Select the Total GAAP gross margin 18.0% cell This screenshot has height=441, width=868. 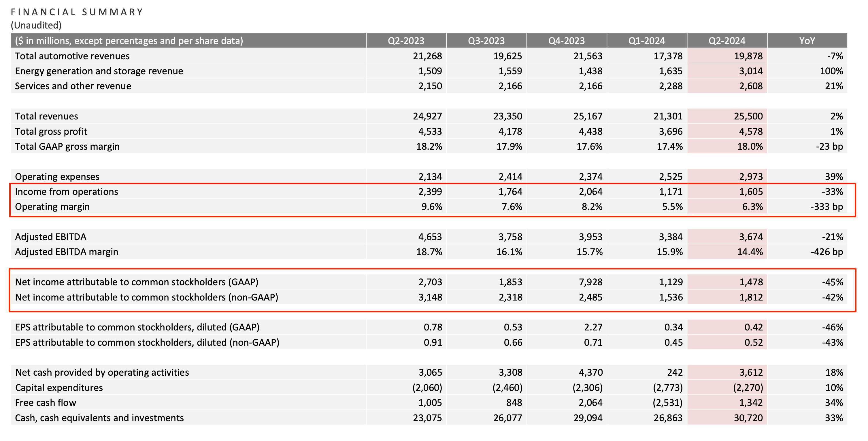pyautogui.click(x=750, y=147)
